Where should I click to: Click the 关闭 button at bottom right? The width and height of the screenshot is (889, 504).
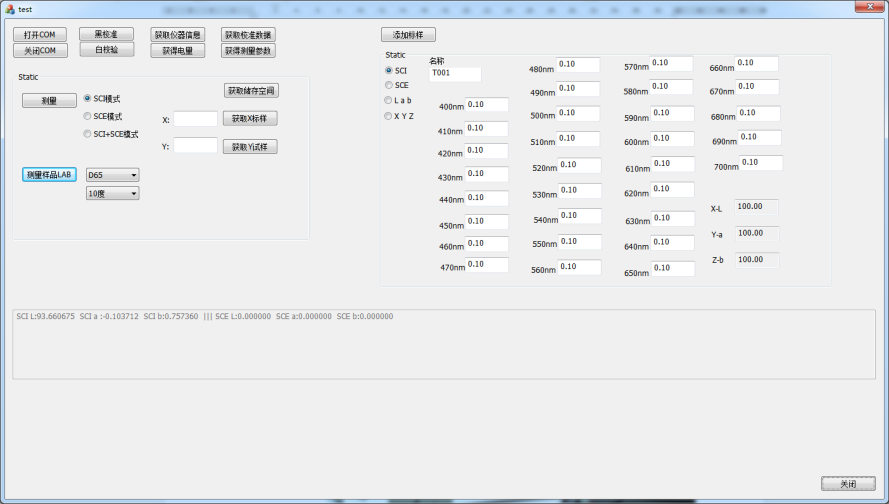coord(847,484)
